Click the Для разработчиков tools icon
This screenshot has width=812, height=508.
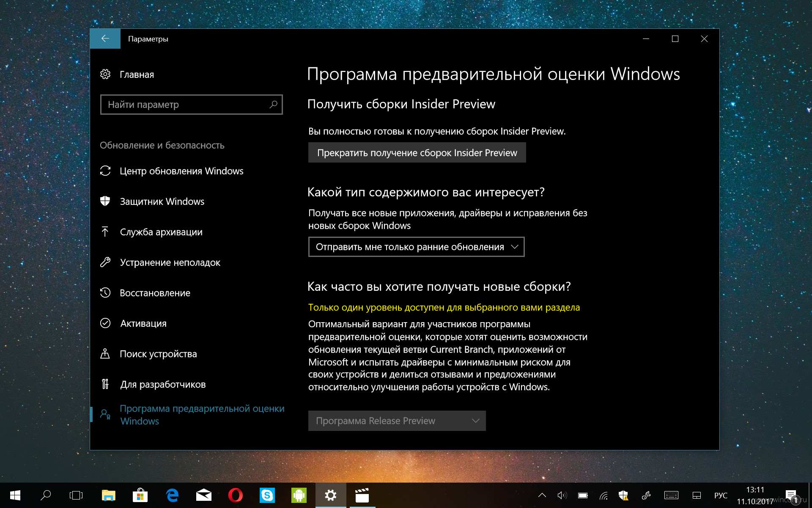[x=105, y=384]
